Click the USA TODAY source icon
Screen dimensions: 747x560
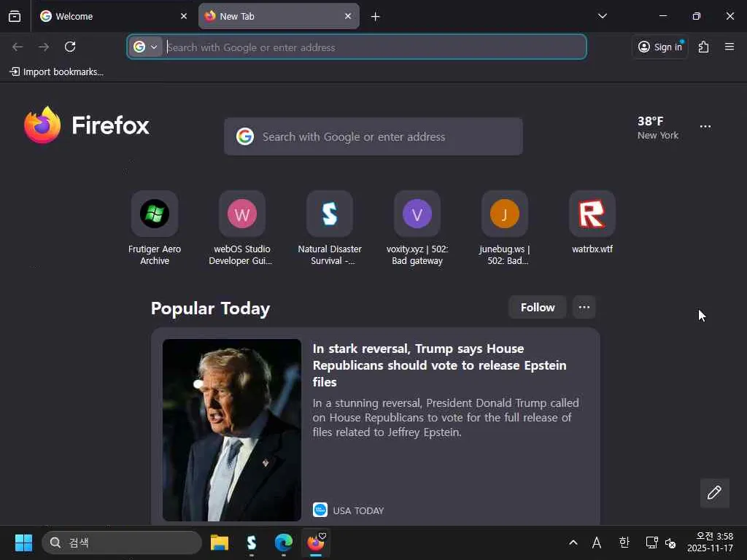click(x=320, y=510)
